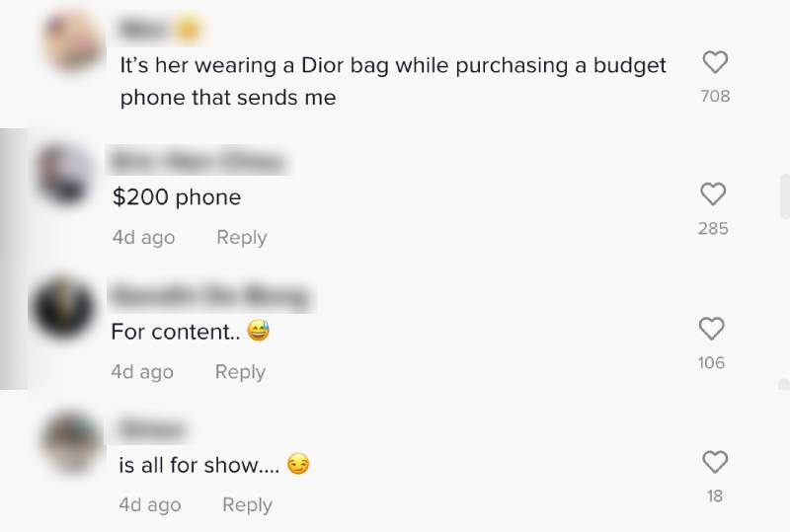This screenshot has height=532, width=790.
Task: Click the 708 like count
Action: [715, 96]
